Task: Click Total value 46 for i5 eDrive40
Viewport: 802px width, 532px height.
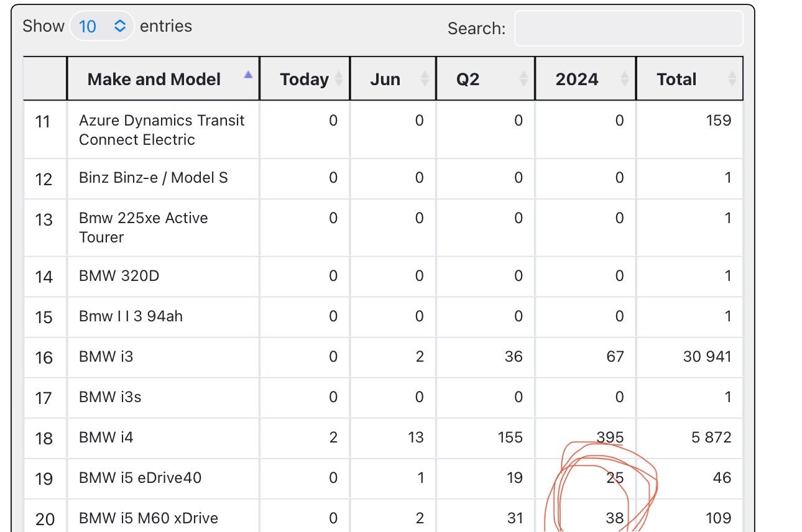Action: [x=722, y=477]
